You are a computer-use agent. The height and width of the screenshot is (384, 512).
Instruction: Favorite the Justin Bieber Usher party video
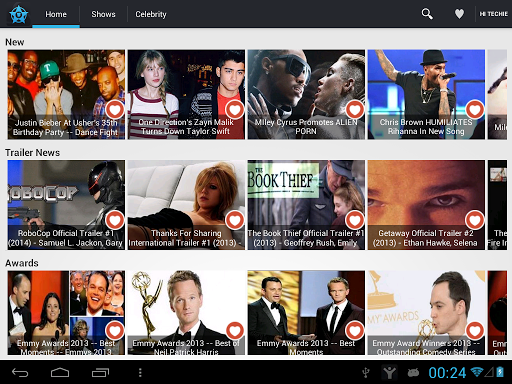click(115, 109)
